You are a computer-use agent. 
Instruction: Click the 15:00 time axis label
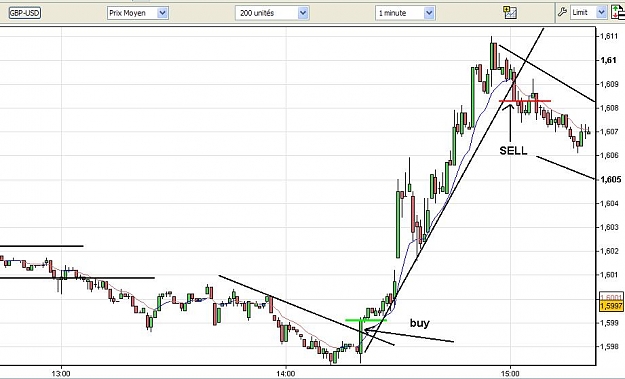510,373
